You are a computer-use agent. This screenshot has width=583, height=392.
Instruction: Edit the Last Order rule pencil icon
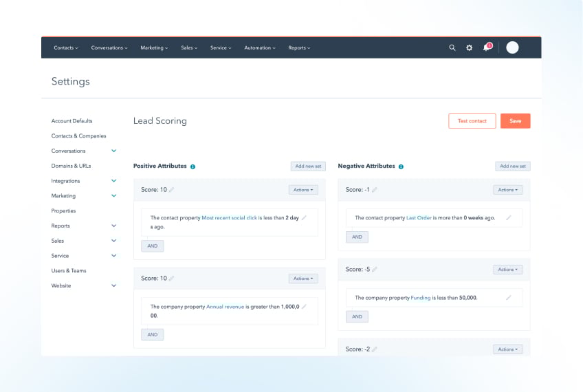509,218
